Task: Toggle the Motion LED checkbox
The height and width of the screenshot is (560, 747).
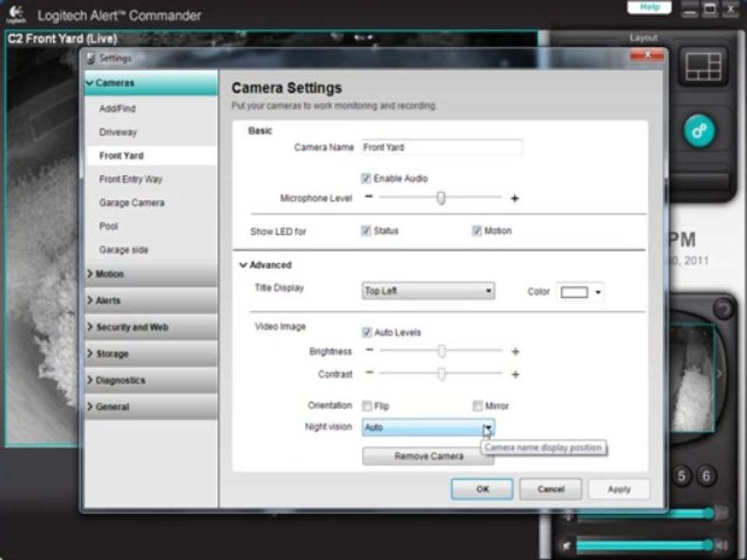Action: tap(477, 231)
